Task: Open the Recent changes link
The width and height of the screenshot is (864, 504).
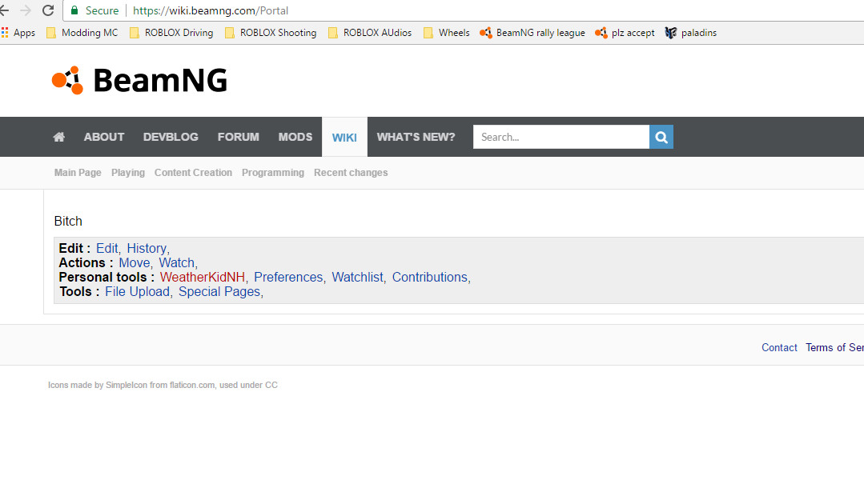Action: [x=351, y=173]
